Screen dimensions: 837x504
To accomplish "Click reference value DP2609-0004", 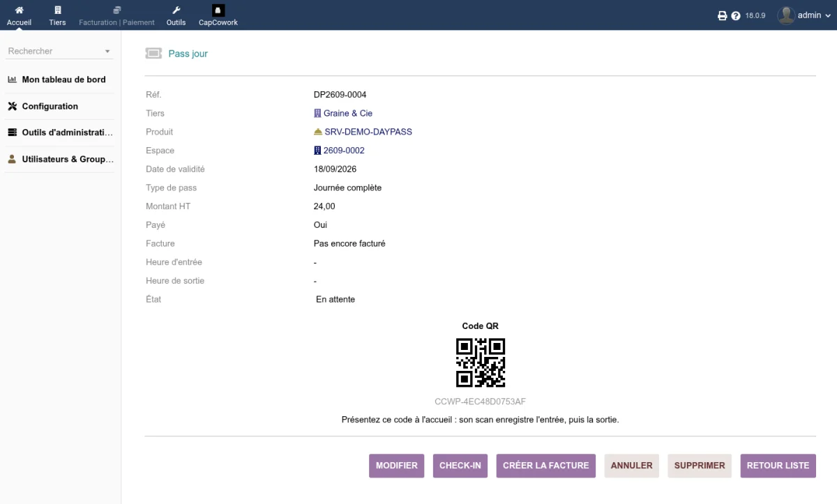I will pos(340,95).
